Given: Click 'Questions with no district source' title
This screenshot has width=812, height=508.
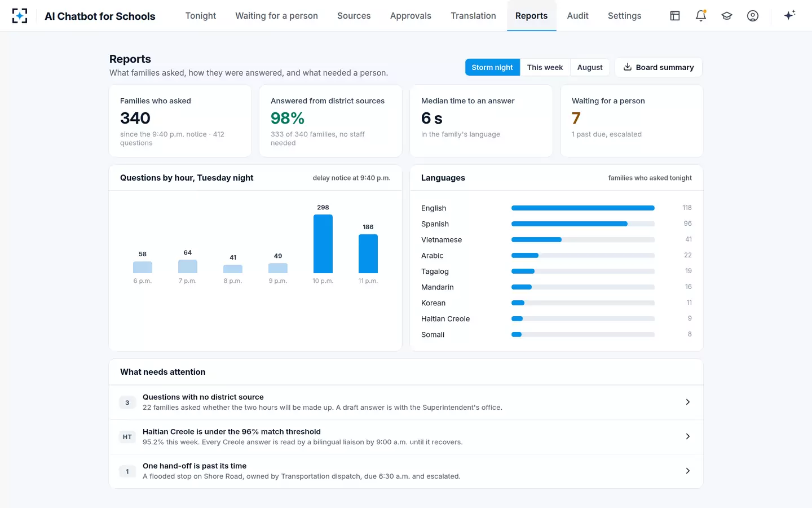Looking at the screenshot, I should (203, 397).
